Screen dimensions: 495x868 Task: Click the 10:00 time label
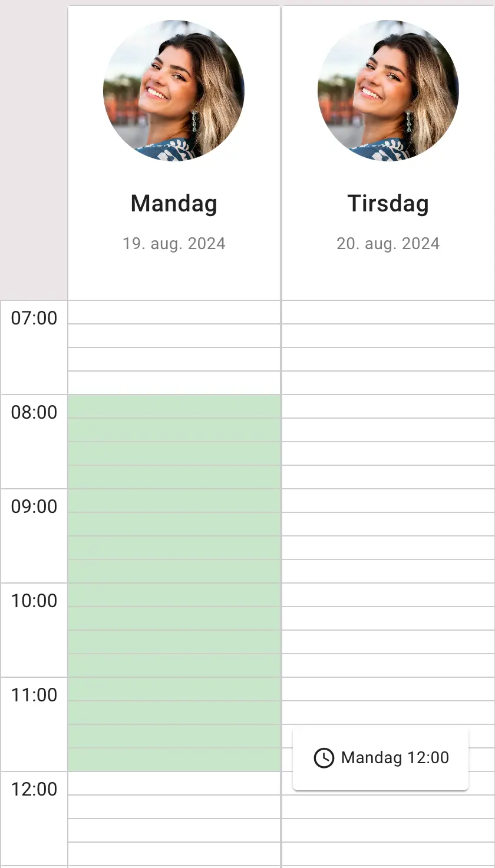[x=34, y=601]
